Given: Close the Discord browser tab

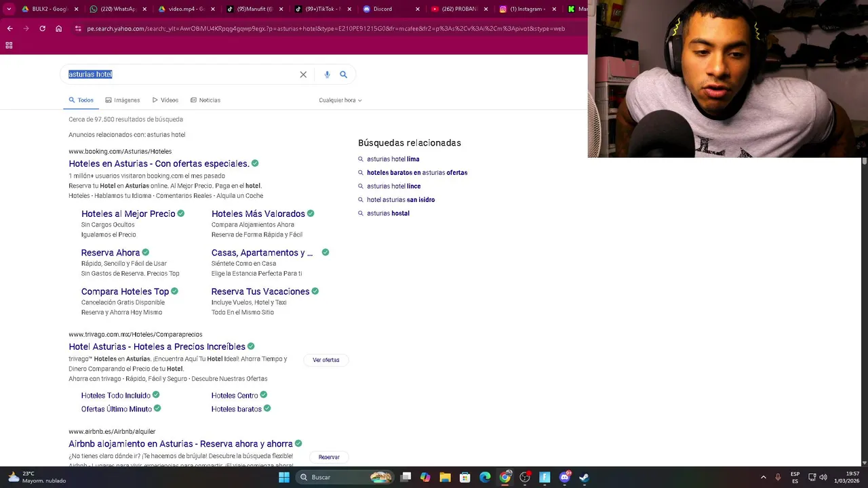Looking at the screenshot, I should tap(417, 9).
